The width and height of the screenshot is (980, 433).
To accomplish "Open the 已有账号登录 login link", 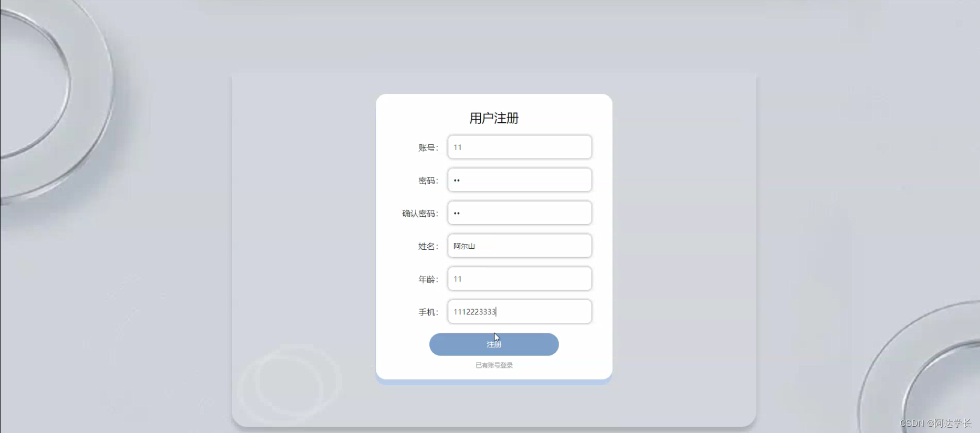I will [494, 365].
